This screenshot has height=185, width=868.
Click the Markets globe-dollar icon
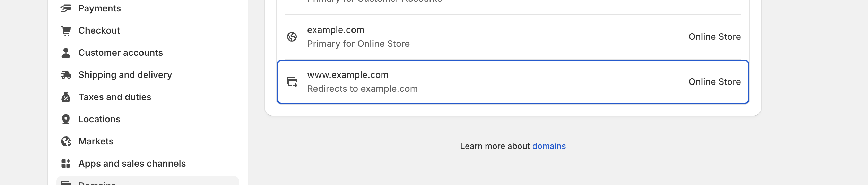66,141
